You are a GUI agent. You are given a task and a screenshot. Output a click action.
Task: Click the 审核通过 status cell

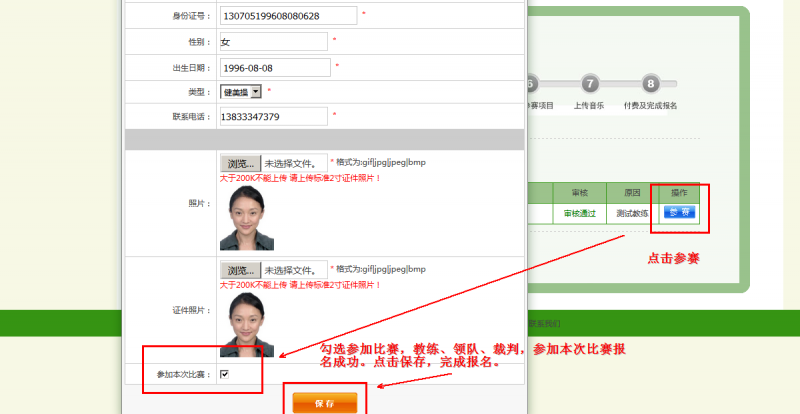(579, 213)
